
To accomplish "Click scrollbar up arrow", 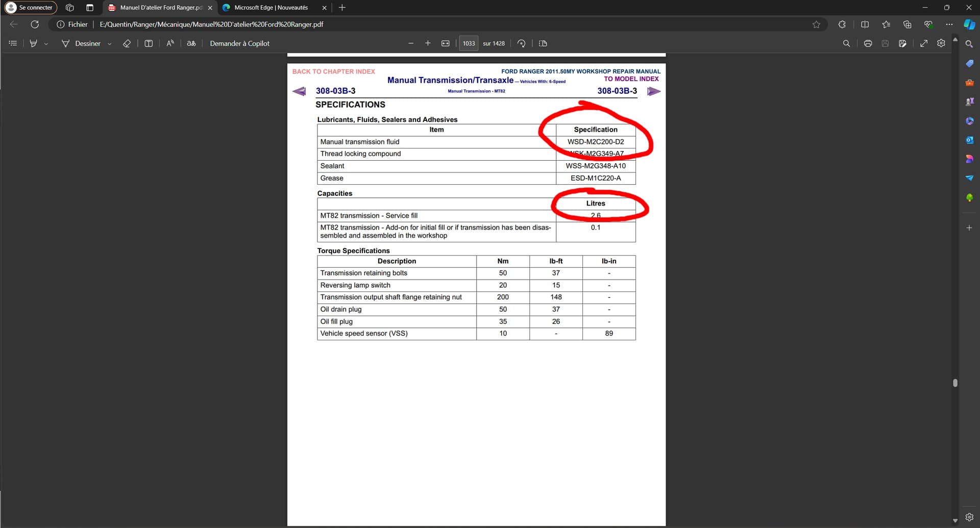I will click(955, 39).
